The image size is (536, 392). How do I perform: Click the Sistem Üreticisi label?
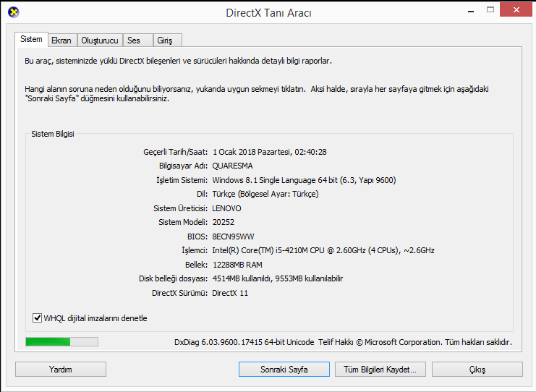pyautogui.click(x=181, y=208)
